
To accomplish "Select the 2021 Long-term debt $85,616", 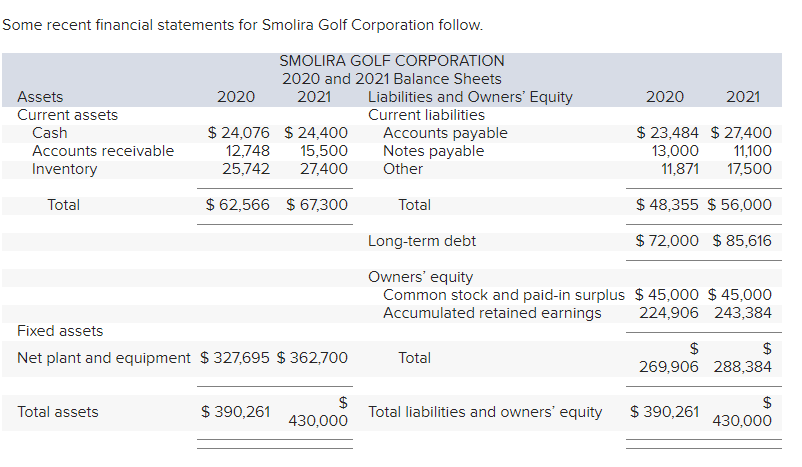I will [x=742, y=240].
